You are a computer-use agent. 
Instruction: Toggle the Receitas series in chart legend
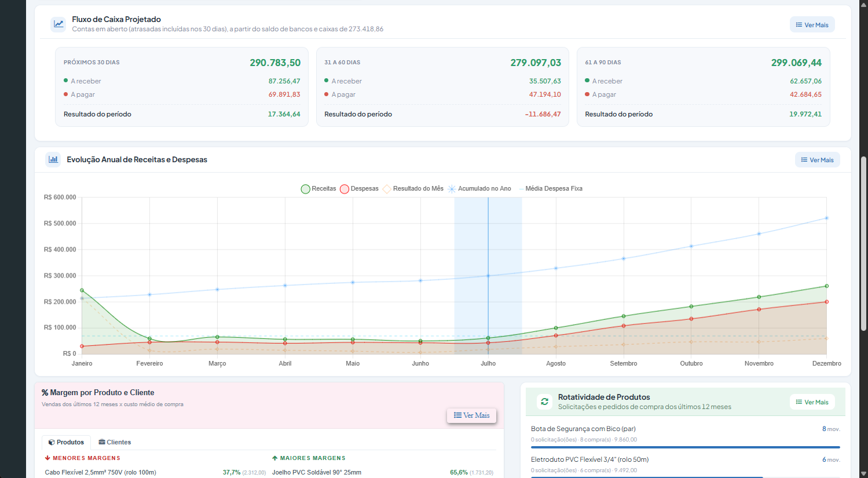[x=318, y=189]
